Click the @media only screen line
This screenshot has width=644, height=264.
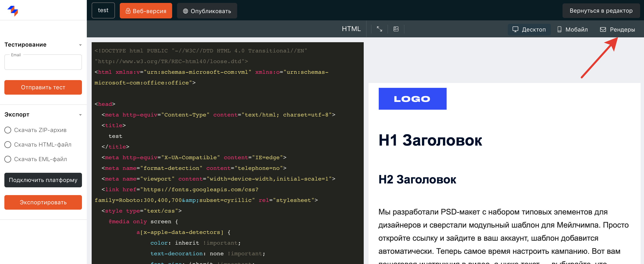[143, 222]
